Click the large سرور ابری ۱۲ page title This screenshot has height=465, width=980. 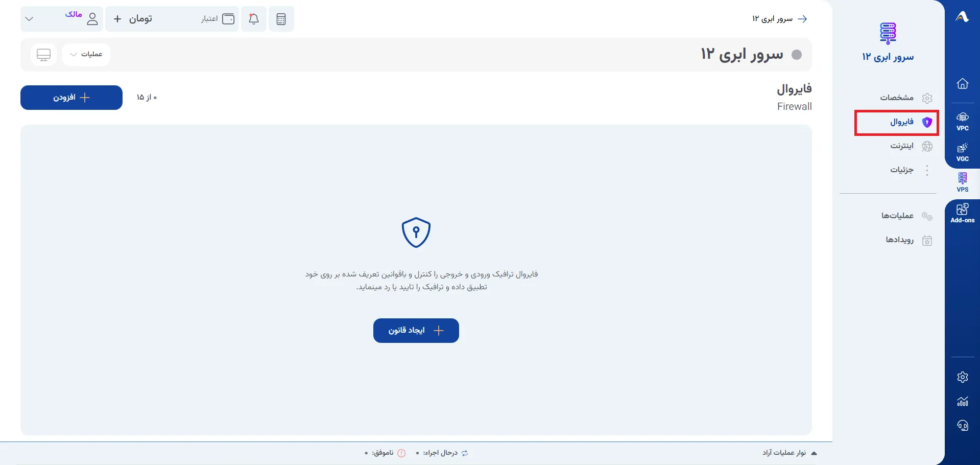[742, 54]
